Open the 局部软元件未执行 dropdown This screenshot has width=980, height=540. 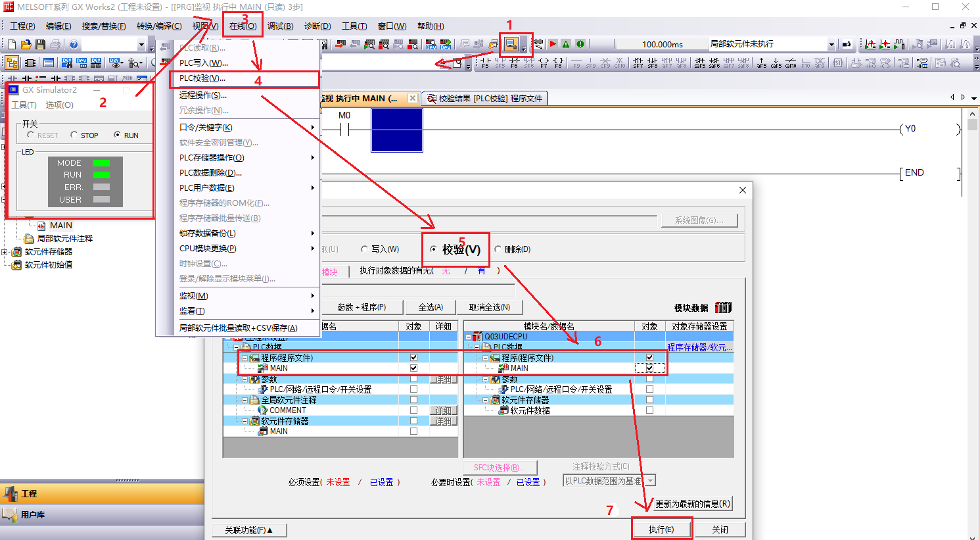click(x=831, y=45)
